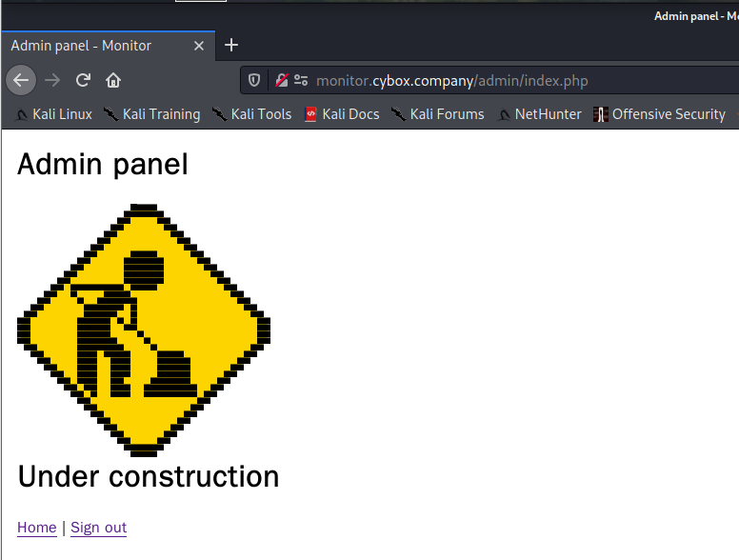Image resolution: width=739 pixels, height=560 pixels.
Task: Open the Kali Training bookmark
Action: [x=151, y=114]
